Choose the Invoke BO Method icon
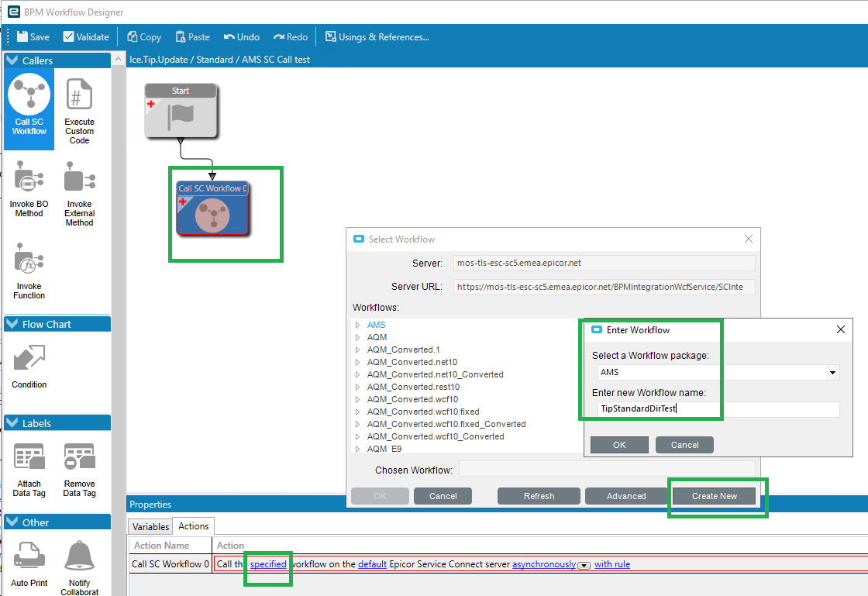Screen dimensions: 868x596 point(29,188)
